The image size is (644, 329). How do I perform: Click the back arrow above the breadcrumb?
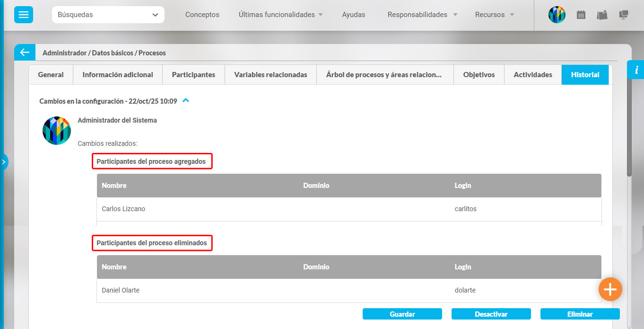pos(24,52)
